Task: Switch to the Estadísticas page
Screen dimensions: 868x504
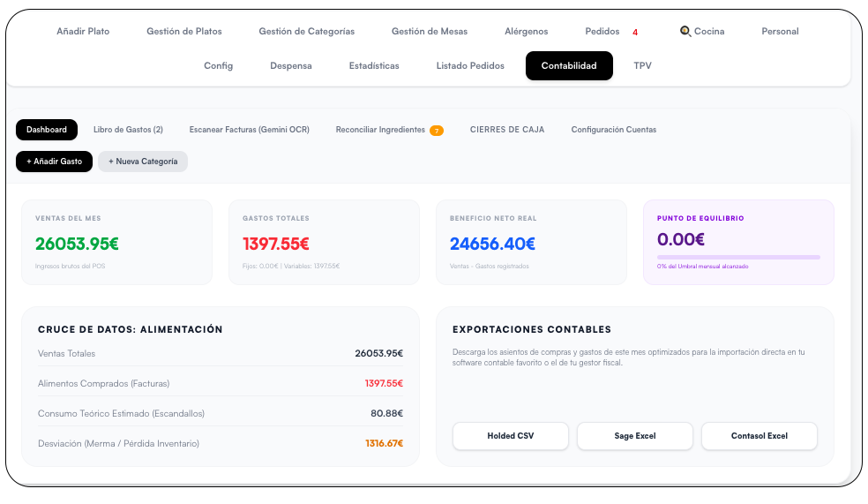Action: 374,66
